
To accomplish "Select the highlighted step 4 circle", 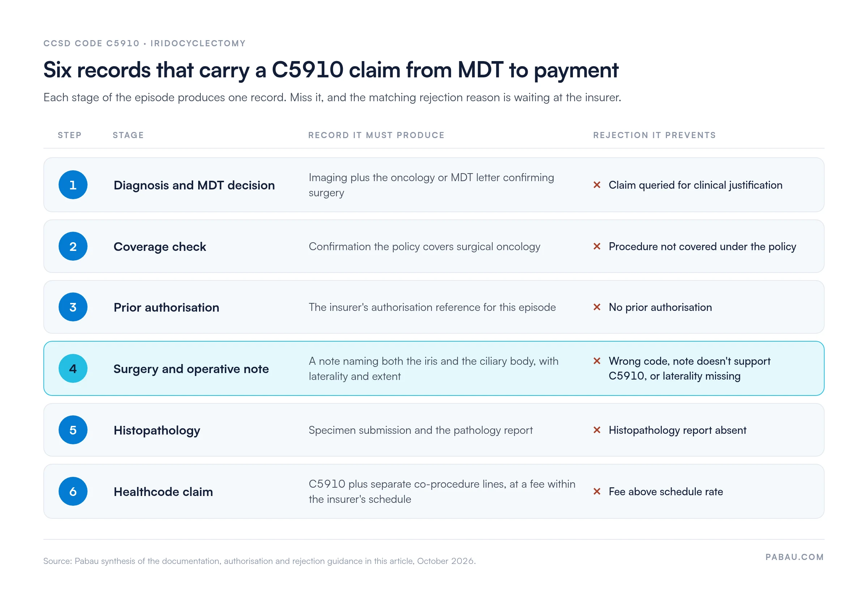I will click(x=73, y=368).
